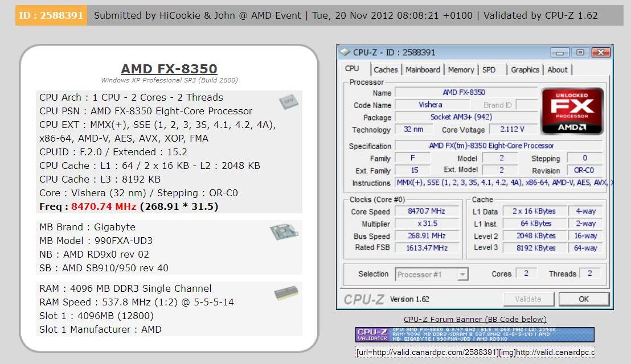The image size is (631, 364).
Task: Click the AMD FX-8350 heading link
Action: tap(169, 69)
